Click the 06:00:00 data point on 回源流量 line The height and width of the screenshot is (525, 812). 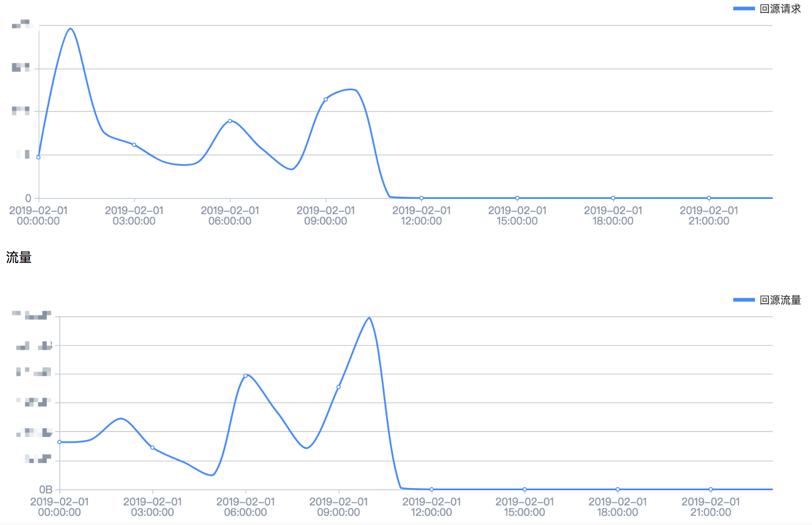pyautogui.click(x=246, y=376)
